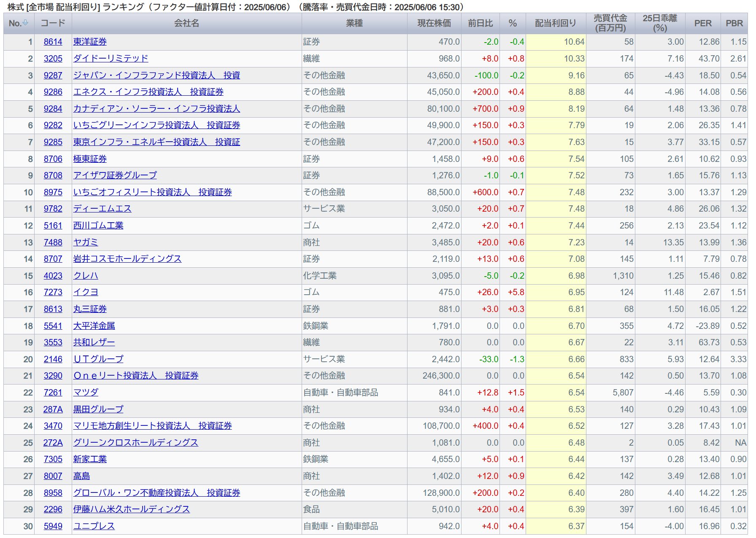The image size is (756, 538).
Task: Open 岩井コスモホールディングス company link
Action: tap(127, 259)
